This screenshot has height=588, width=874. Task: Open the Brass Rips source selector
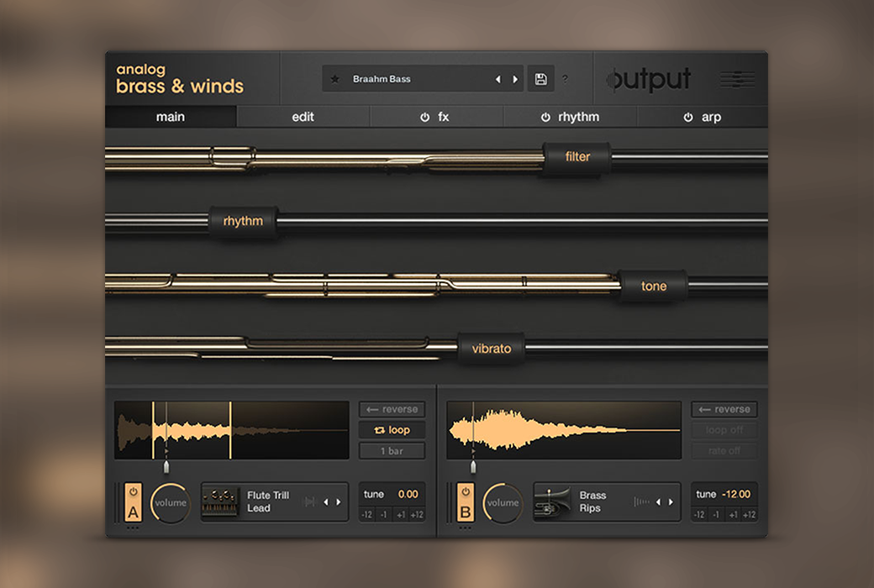click(x=607, y=501)
